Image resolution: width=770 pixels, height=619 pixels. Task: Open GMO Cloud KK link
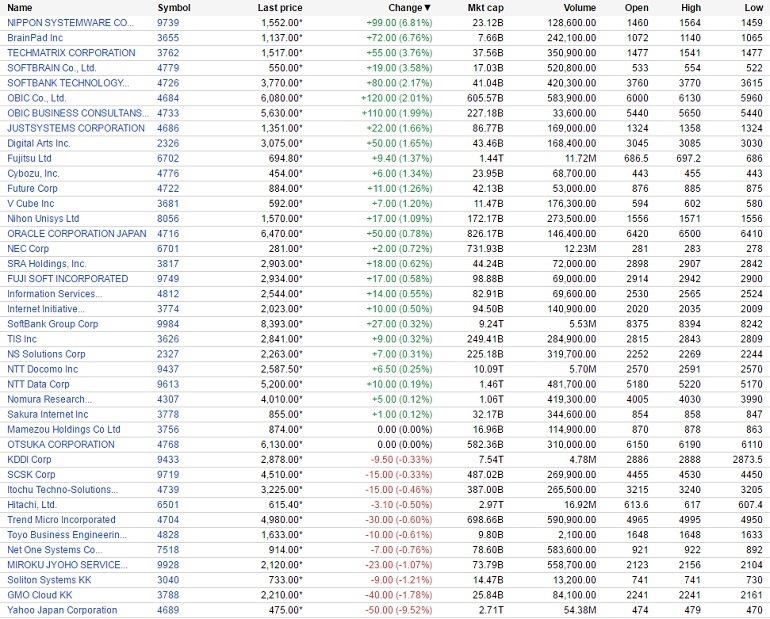point(39,595)
